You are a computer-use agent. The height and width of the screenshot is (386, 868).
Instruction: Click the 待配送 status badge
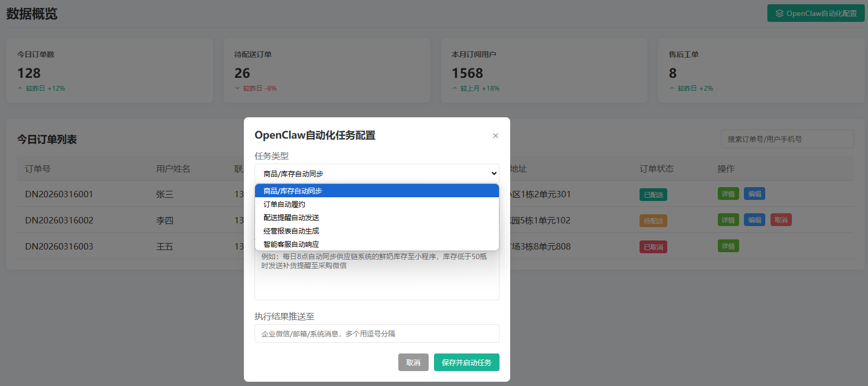pos(653,221)
